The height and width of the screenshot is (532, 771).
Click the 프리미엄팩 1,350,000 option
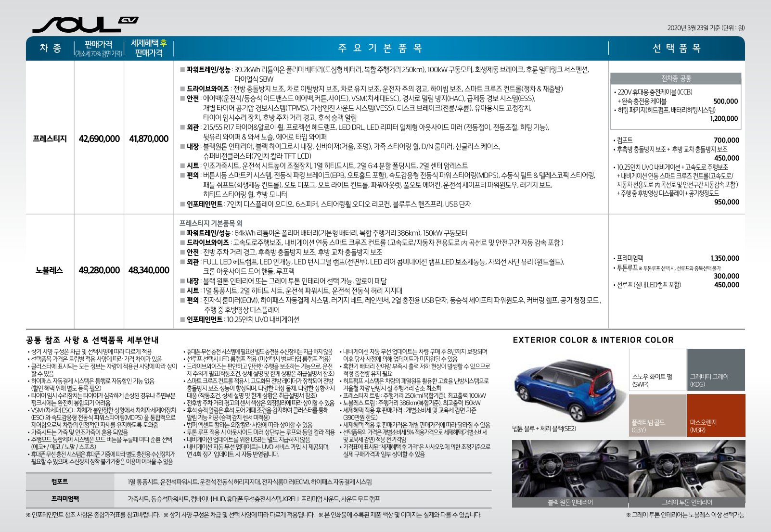tap(676, 258)
